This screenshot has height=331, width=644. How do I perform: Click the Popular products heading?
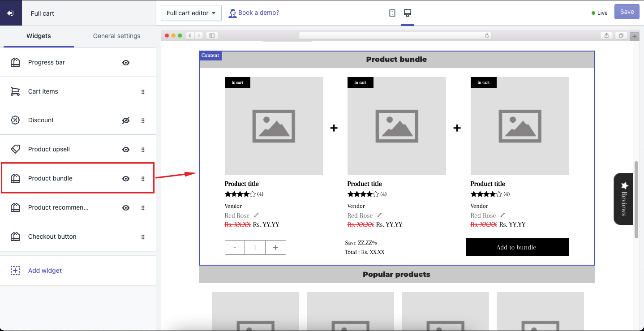coord(396,275)
